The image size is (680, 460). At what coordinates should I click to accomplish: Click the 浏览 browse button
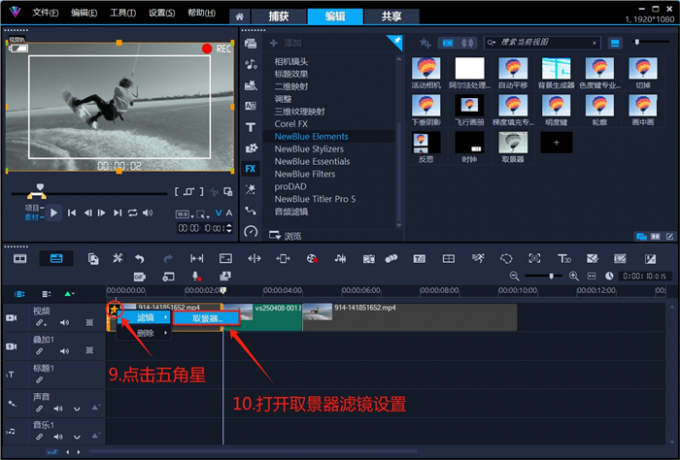tap(285, 236)
